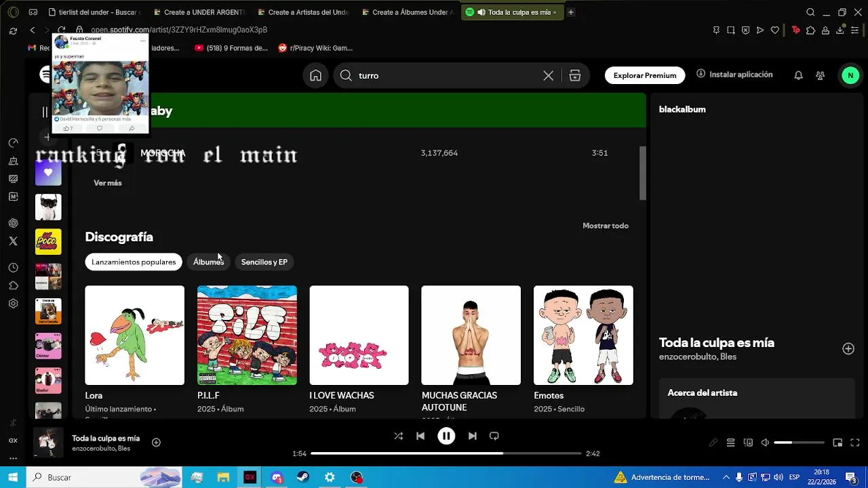Go to the previous track
868x488 pixels.
[x=420, y=436]
